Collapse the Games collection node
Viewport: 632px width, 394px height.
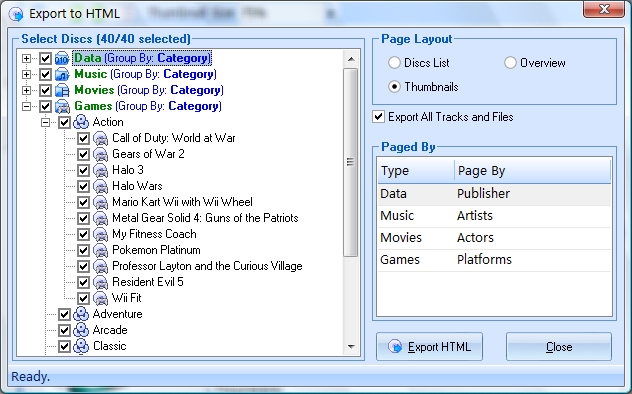[27, 106]
